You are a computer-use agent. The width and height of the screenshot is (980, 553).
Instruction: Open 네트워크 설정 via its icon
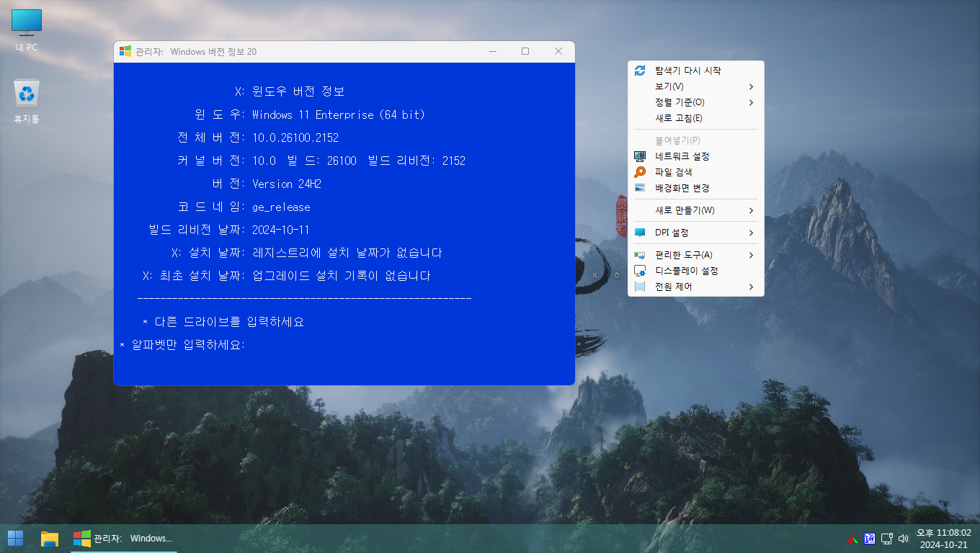pyautogui.click(x=639, y=156)
